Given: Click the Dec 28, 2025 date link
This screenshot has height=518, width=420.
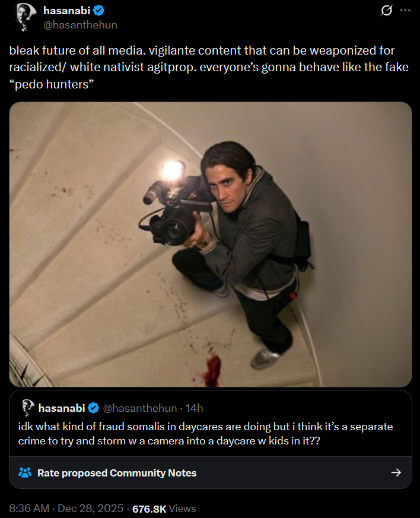Looking at the screenshot, I should (x=91, y=509).
